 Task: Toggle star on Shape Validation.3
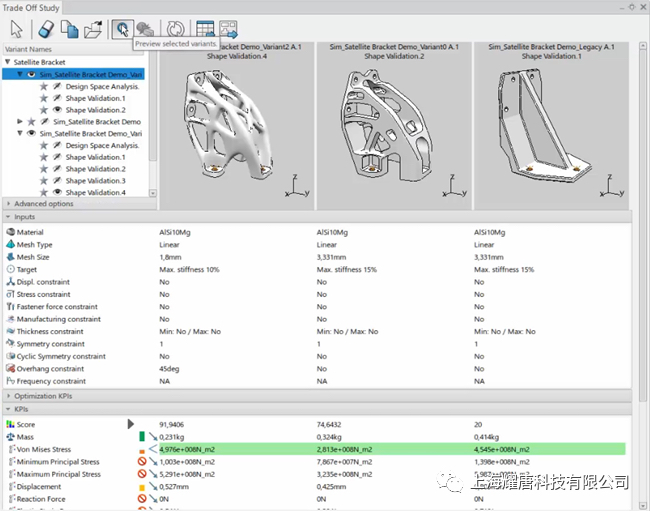(x=44, y=180)
